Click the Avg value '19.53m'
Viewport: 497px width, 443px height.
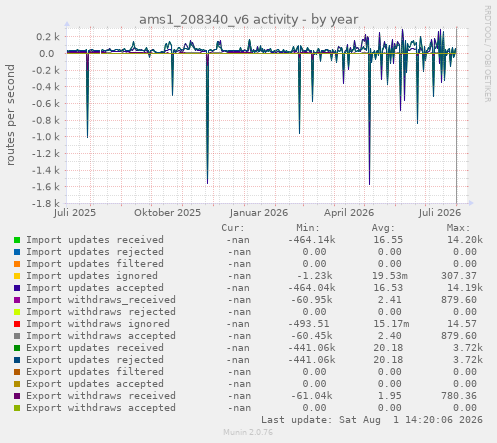coord(390,276)
